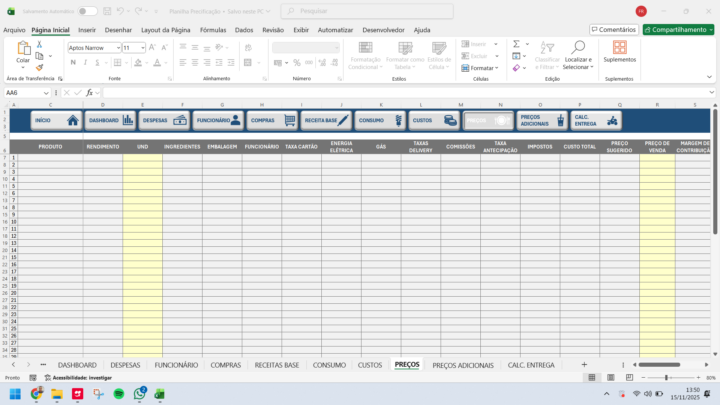Image resolution: width=720 pixels, height=405 pixels.
Task: Expand the font size dropdown
Action: click(x=142, y=47)
